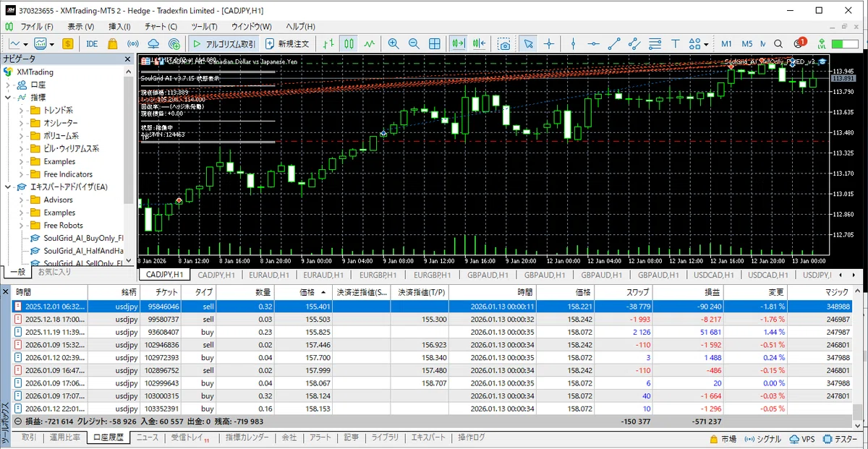Select SoulGrid_AI_BuyOnly expert advisor
This screenshot has width=868, height=449.
point(77,238)
